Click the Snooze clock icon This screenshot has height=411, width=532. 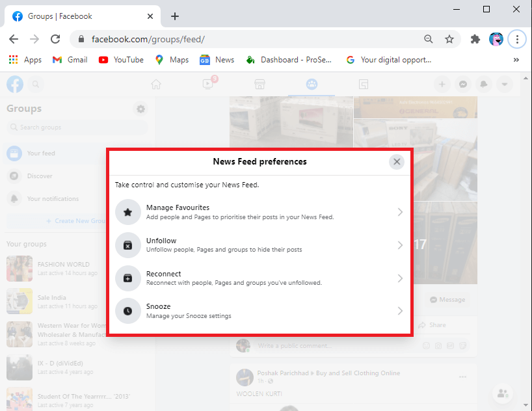point(128,311)
